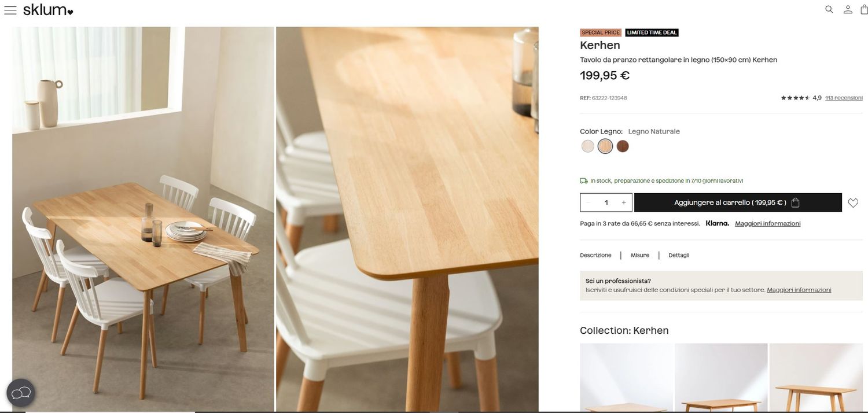This screenshot has width=868, height=413.
Task: Add product to wishlist with heart icon
Action: click(853, 203)
